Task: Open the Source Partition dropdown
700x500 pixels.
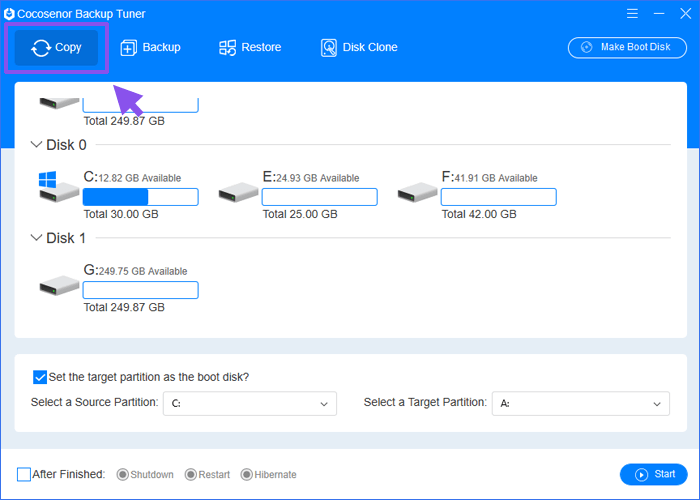Action: click(250, 404)
